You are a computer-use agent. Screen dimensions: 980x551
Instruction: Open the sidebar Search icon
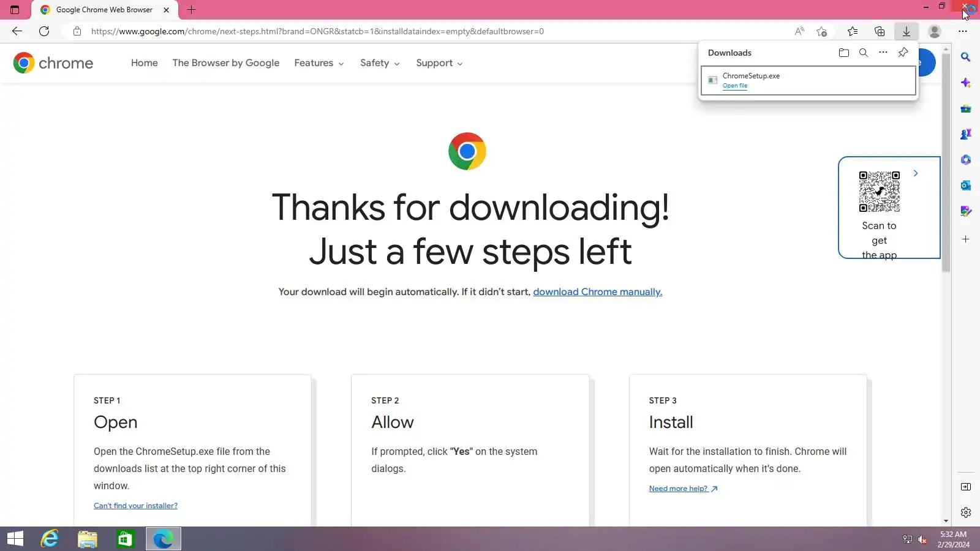pyautogui.click(x=966, y=57)
